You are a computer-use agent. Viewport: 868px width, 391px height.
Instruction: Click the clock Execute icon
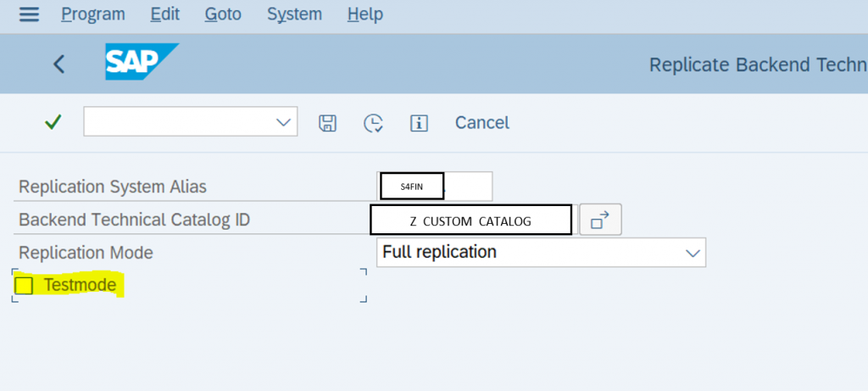click(x=373, y=123)
